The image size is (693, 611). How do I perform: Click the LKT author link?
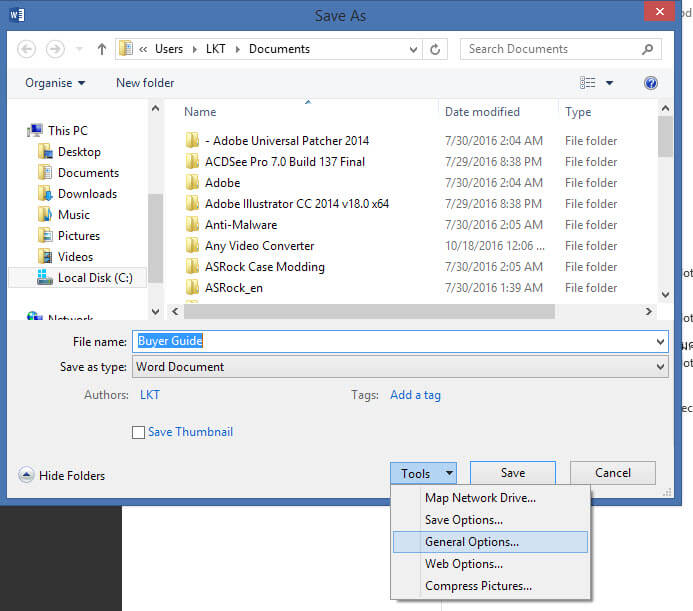(150, 395)
